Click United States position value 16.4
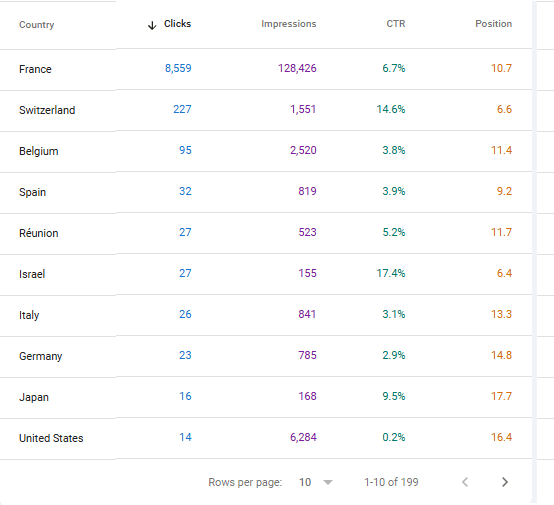Viewport: 554px width, 505px height. coord(501,437)
